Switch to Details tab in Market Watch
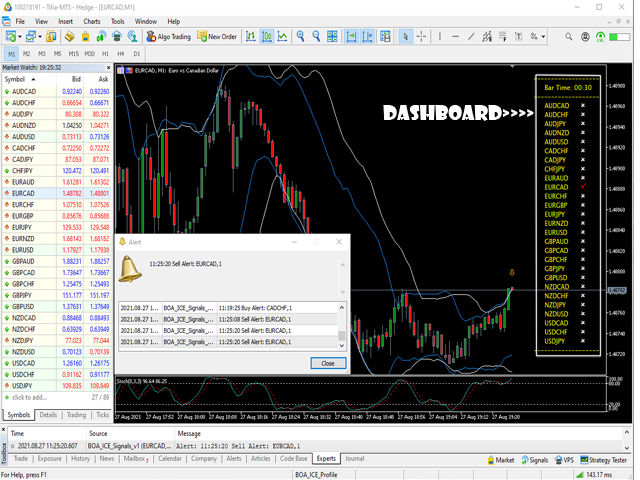This screenshot has height=480, width=640. [x=48, y=415]
